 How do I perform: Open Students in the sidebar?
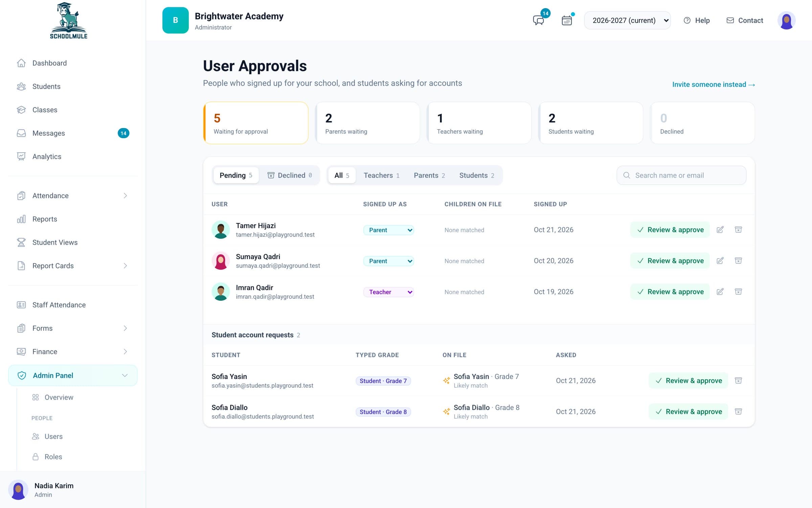[x=73, y=86]
